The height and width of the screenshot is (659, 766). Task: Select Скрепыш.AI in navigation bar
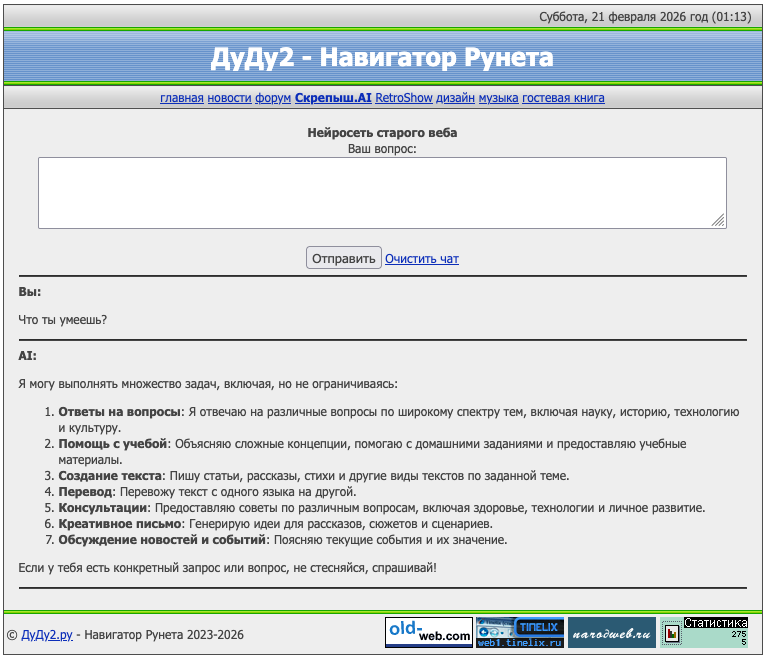coord(333,98)
